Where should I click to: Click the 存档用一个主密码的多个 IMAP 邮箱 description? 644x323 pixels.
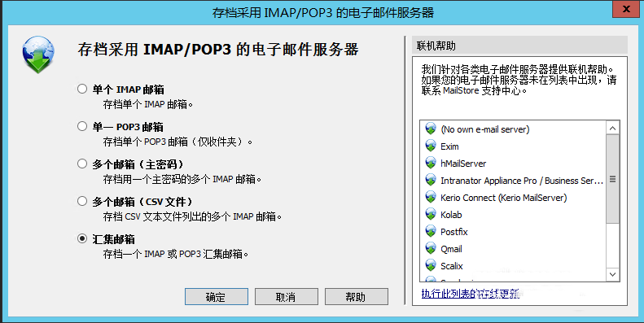tap(182, 179)
